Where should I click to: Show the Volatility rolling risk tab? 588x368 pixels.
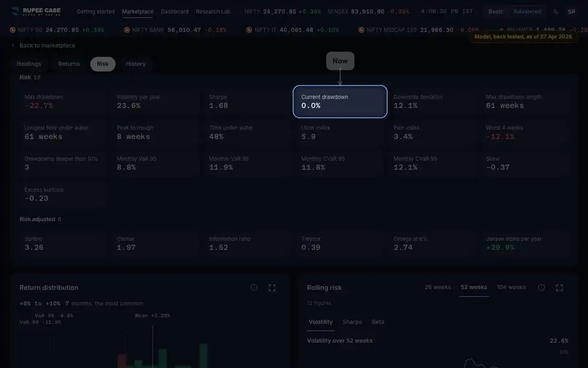click(x=320, y=322)
